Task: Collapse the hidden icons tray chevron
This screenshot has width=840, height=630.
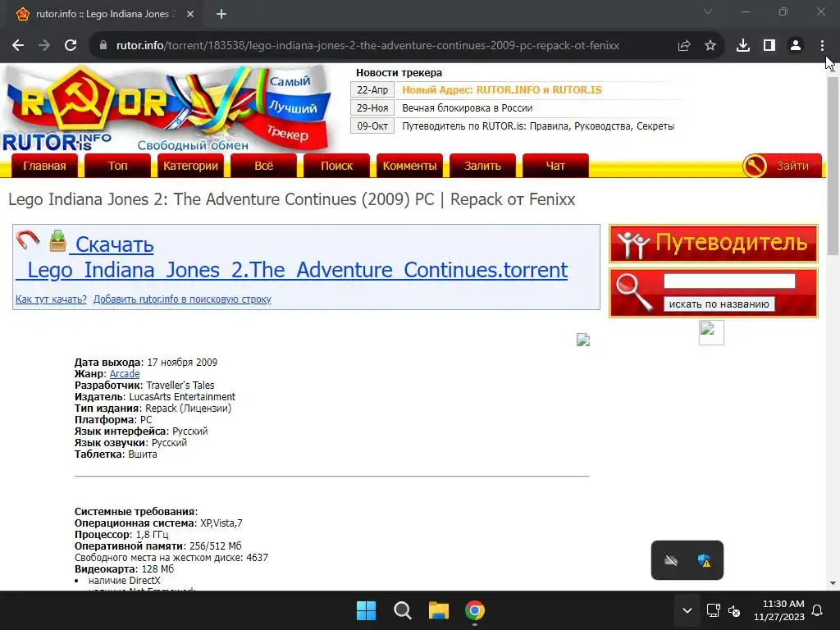Action: click(687, 610)
